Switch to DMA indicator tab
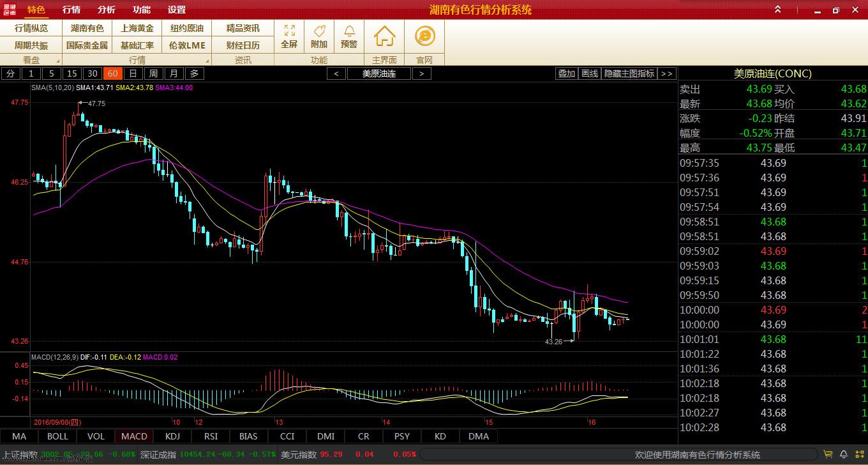Screen dimensions: 868x465 pyautogui.click(x=479, y=436)
